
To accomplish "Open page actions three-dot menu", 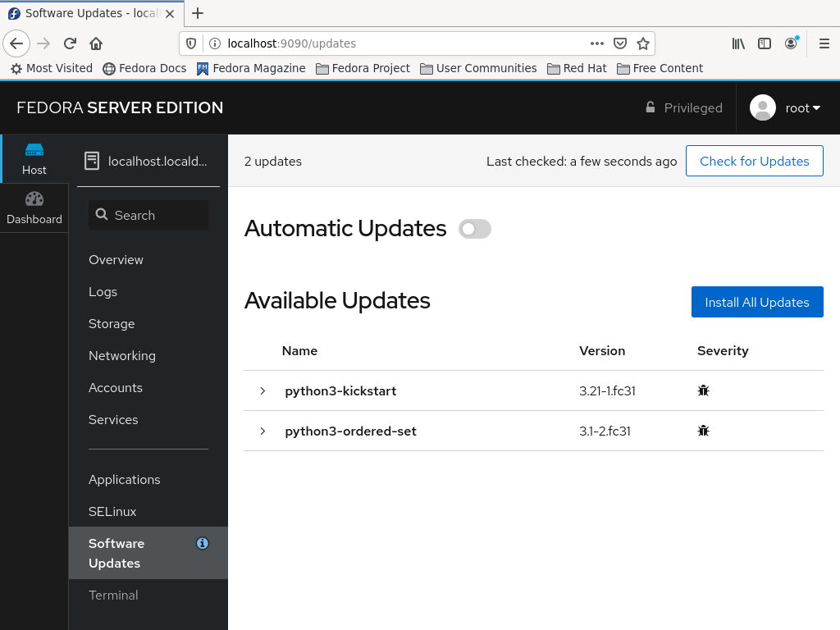I will (597, 43).
